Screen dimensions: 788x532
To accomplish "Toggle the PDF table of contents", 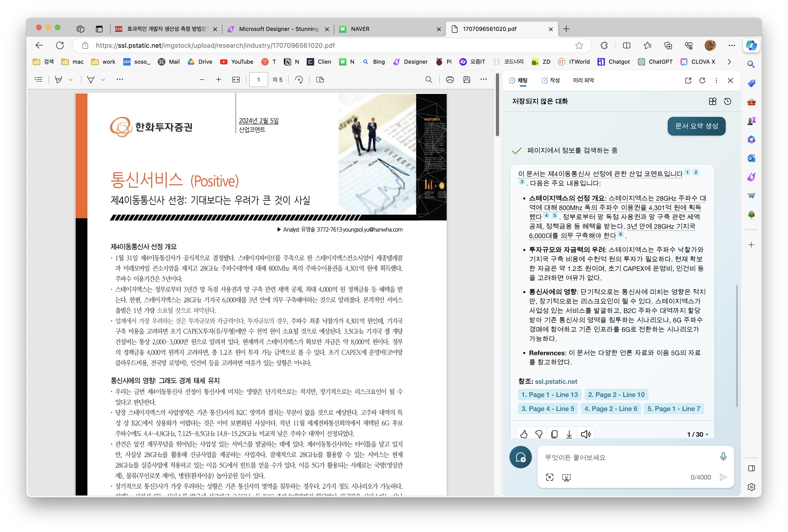I will click(38, 80).
